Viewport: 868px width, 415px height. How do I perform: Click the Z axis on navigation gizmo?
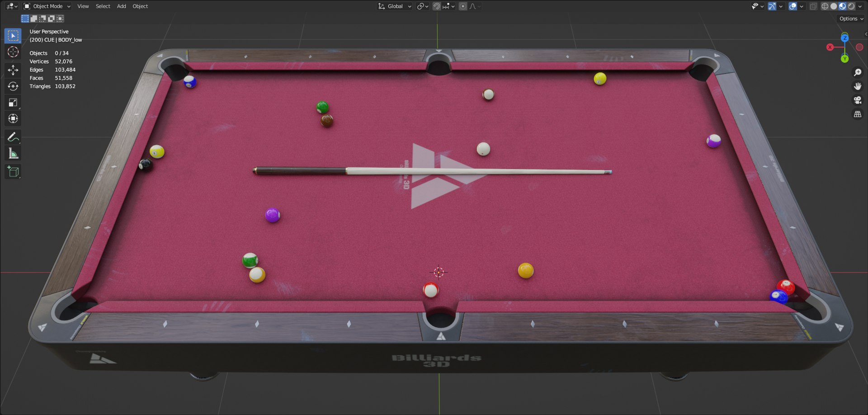click(x=844, y=38)
